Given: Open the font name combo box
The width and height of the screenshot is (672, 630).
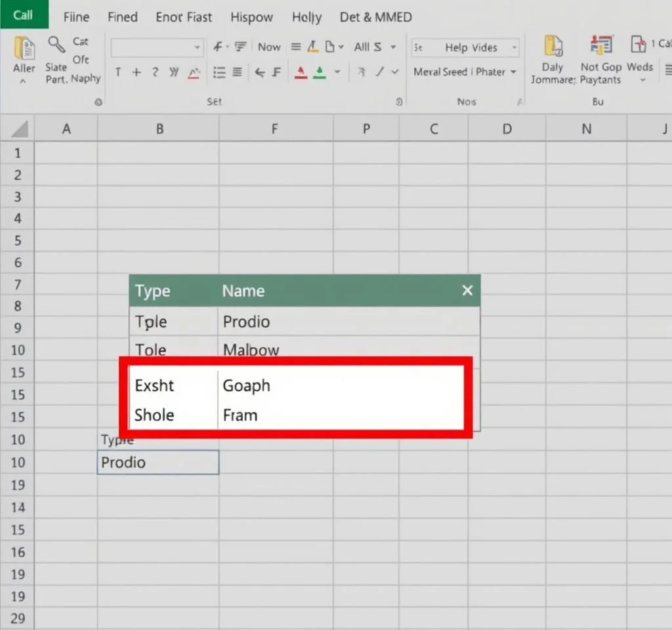Looking at the screenshot, I should click(156, 47).
